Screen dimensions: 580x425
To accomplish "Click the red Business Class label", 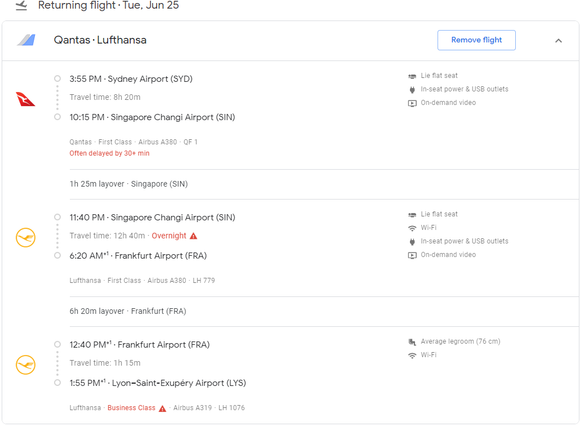I will click(x=131, y=408).
